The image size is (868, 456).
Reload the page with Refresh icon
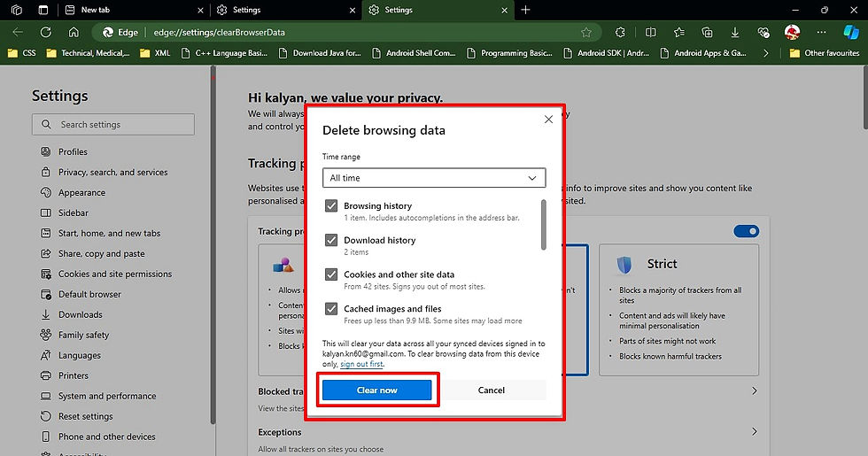coord(46,32)
